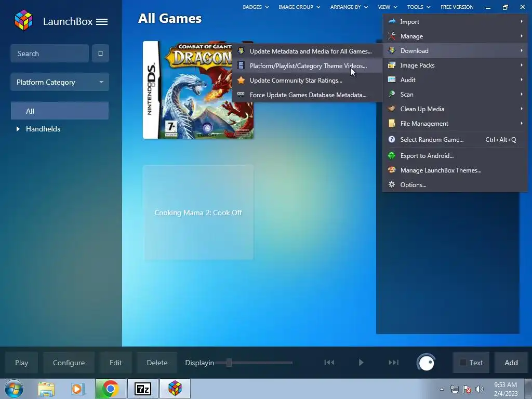Click the Community Star Ratings star icon
Image resolution: width=532 pixels, height=399 pixels.
(x=241, y=81)
